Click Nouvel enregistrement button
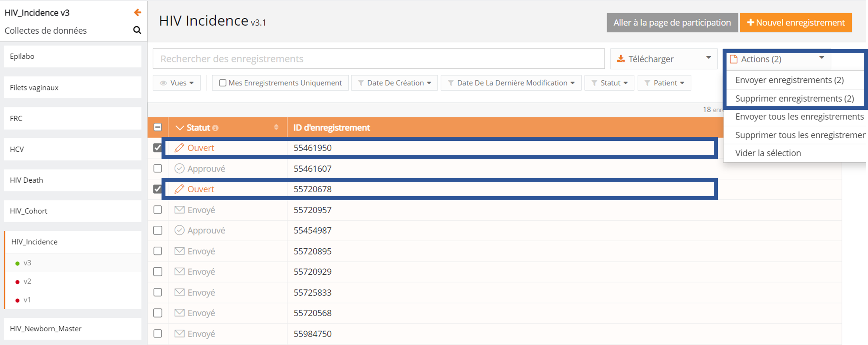This screenshot has width=868, height=345. click(x=795, y=22)
